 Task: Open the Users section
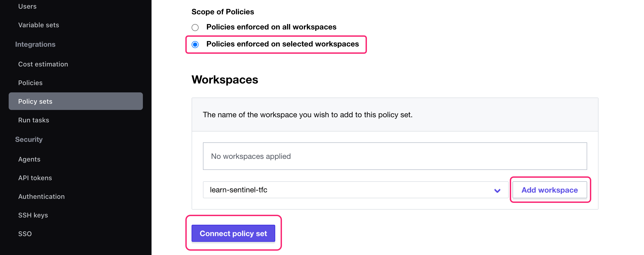point(27,6)
